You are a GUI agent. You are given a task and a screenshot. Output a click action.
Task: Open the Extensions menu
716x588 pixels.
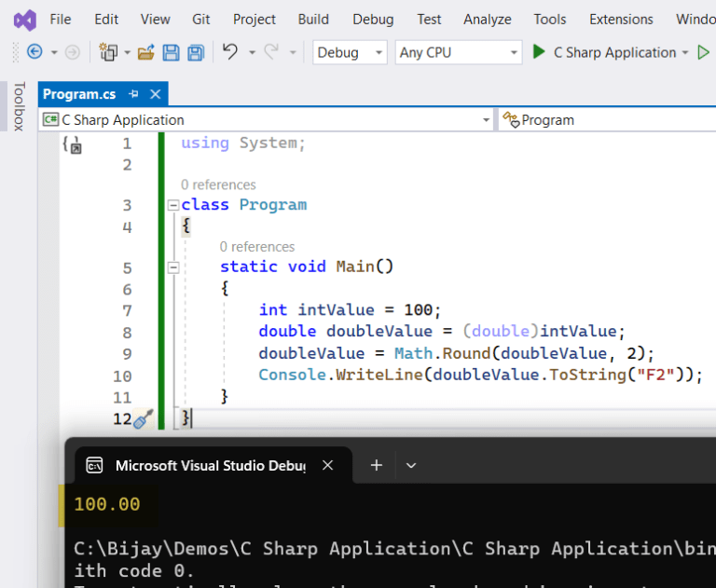tap(621, 20)
